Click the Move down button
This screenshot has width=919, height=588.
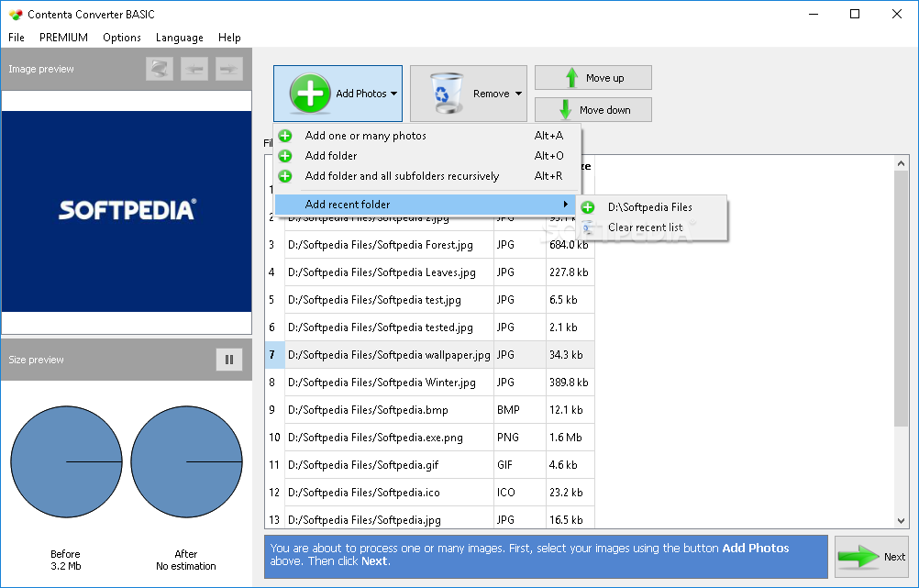pyautogui.click(x=593, y=110)
